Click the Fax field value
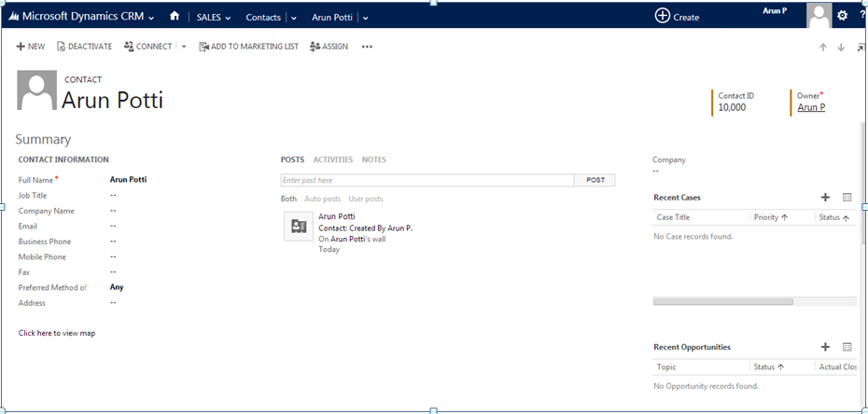The image size is (868, 414). (113, 272)
